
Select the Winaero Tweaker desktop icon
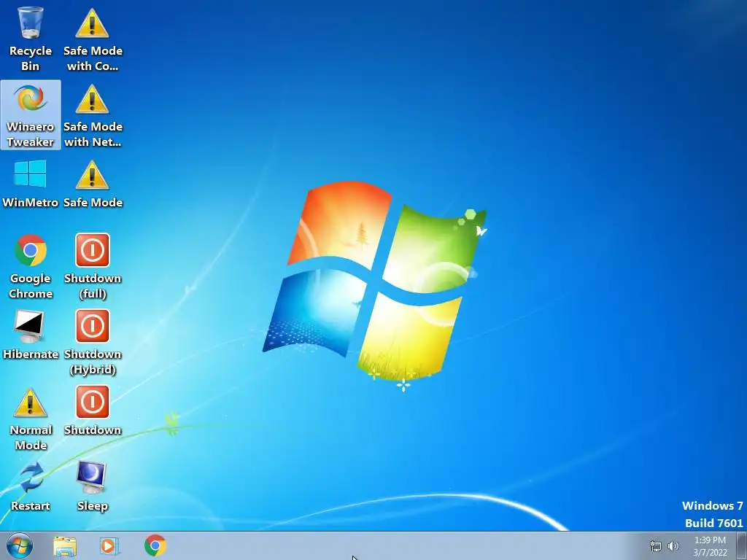click(31, 114)
